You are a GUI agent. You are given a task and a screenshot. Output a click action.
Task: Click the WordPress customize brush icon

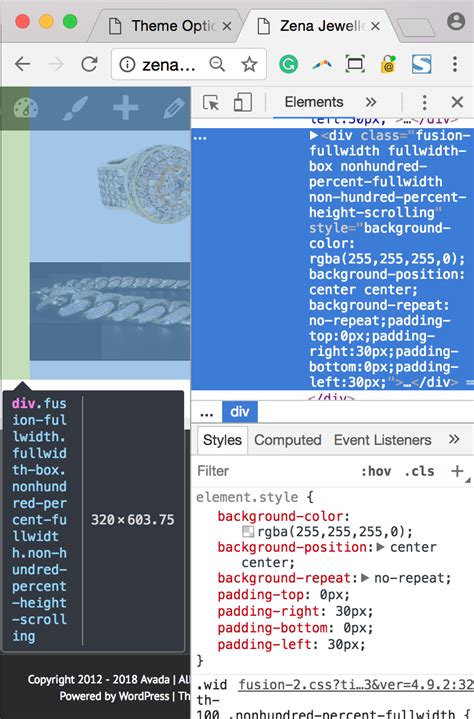[76, 109]
